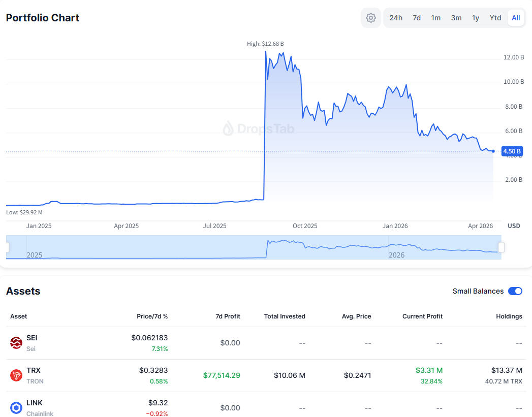532x417 pixels.
Task: Show the 3m time range
Action: click(456, 18)
